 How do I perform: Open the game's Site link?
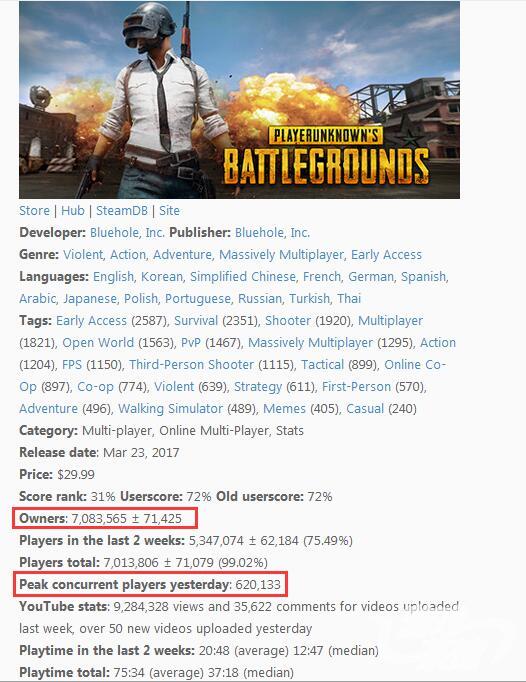click(169, 211)
